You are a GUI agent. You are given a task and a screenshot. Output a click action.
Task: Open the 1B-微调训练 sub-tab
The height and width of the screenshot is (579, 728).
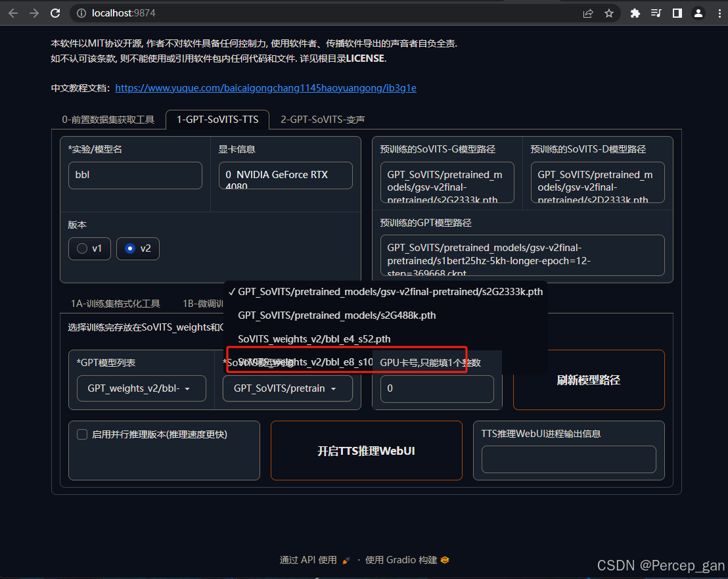[x=203, y=303]
